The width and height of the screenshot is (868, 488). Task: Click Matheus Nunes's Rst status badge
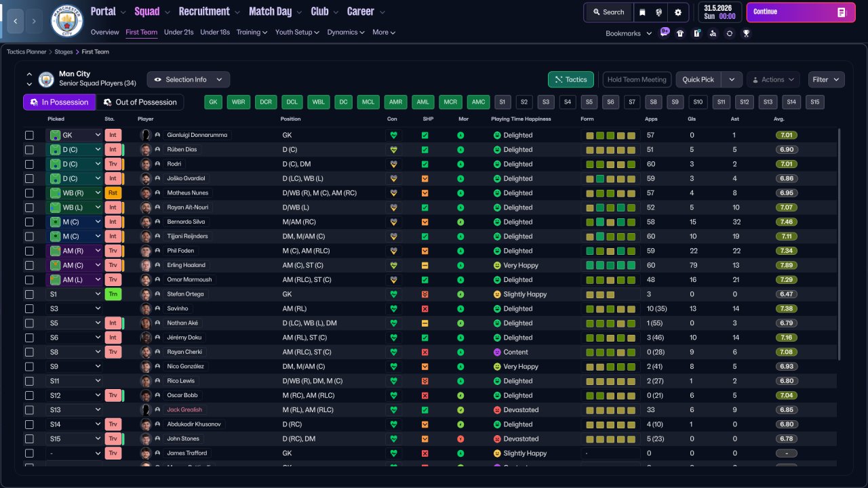point(113,193)
